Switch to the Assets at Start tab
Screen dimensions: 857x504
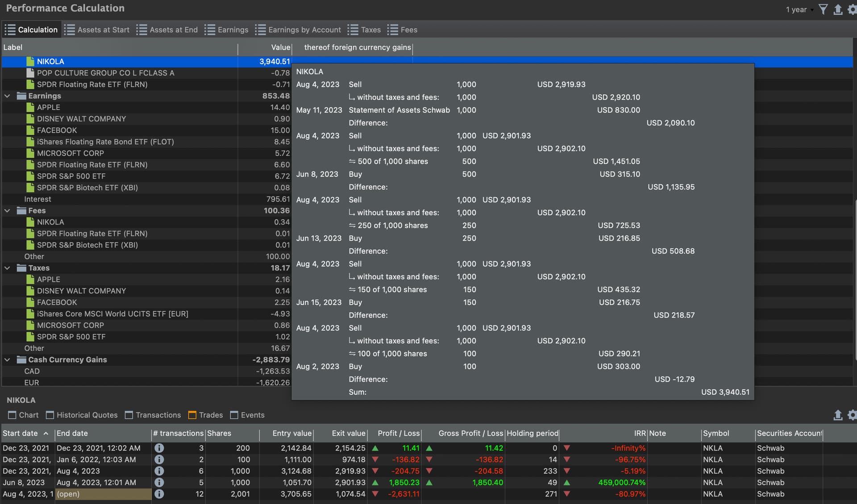97,30
